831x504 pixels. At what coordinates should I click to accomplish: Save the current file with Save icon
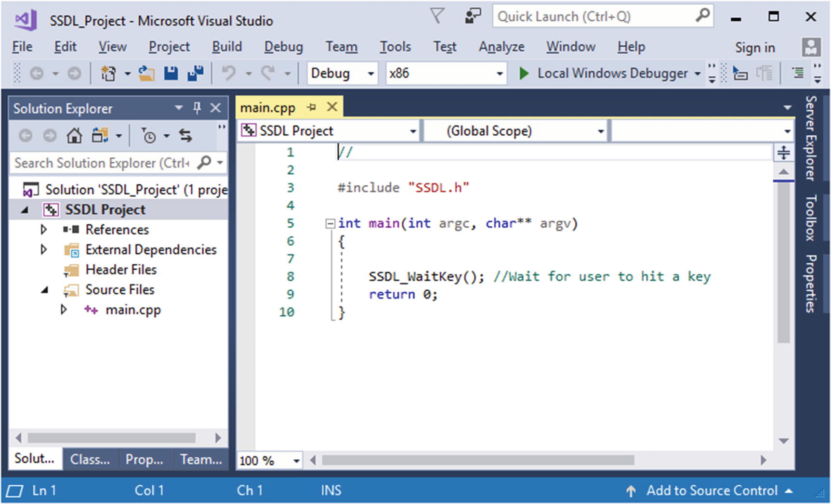point(171,74)
